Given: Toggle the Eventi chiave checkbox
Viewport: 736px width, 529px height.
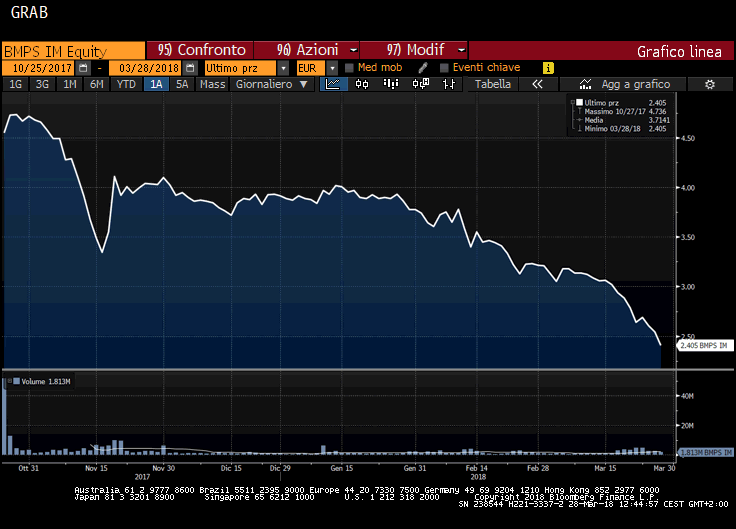Looking at the screenshot, I should [x=444, y=68].
